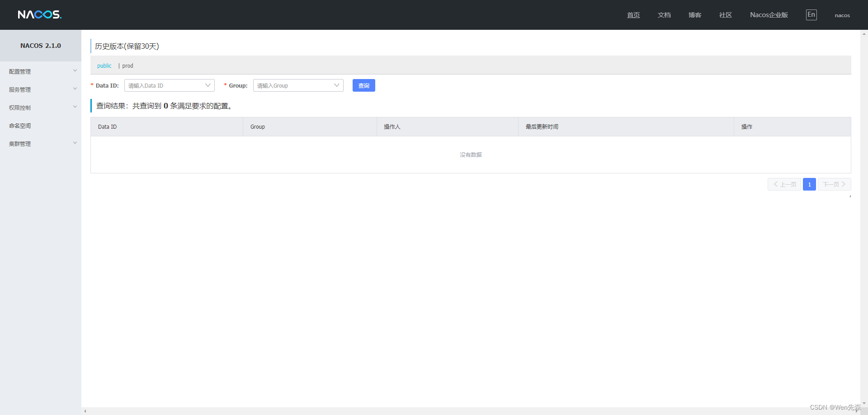Expand the 权限控制 sidebar menu
Viewport: 868px width, 415px height.
[x=41, y=107]
